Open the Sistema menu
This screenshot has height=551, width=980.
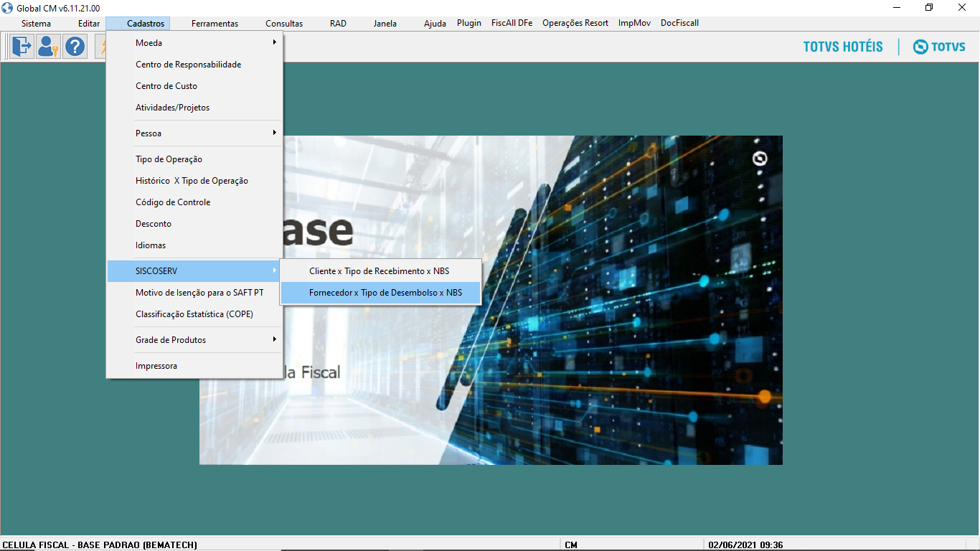point(36,24)
